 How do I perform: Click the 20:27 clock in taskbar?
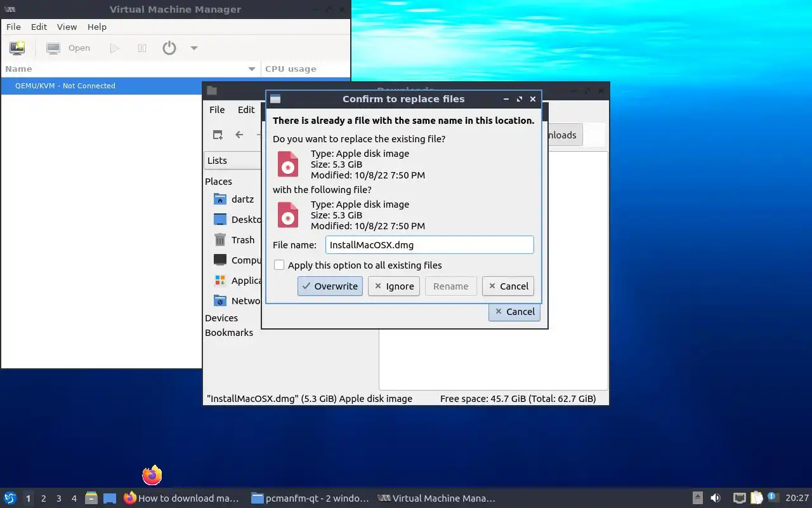coord(797,498)
